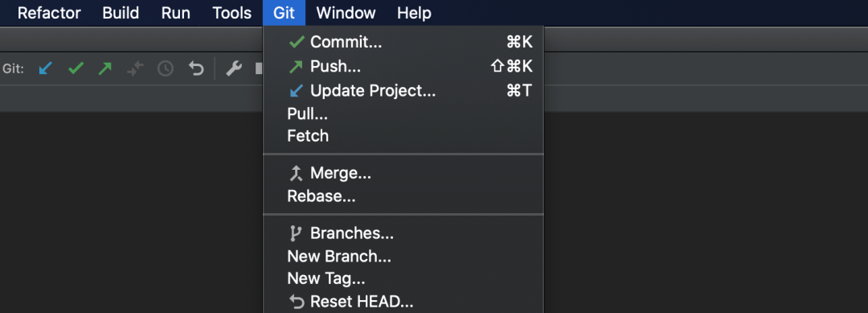Click the blue Update Project arrow in toolbar

(45, 68)
